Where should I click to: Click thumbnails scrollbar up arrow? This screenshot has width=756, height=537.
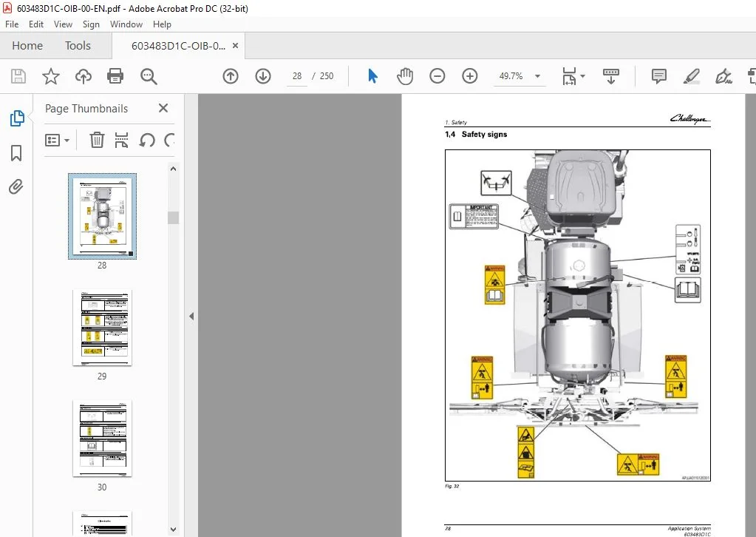pos(174,169)
